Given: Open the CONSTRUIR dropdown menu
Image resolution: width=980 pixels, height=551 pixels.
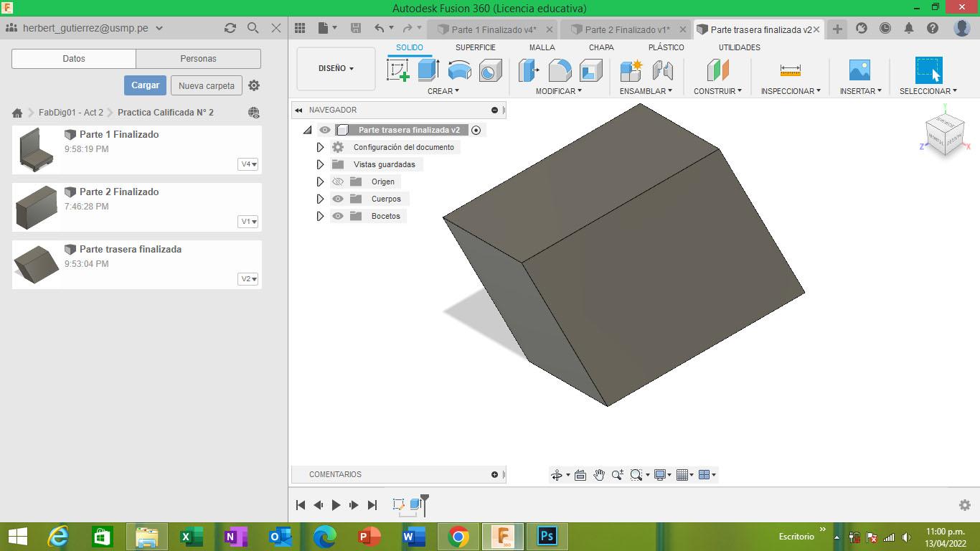Looking at the screenshot, I should [x=717, y=91].
